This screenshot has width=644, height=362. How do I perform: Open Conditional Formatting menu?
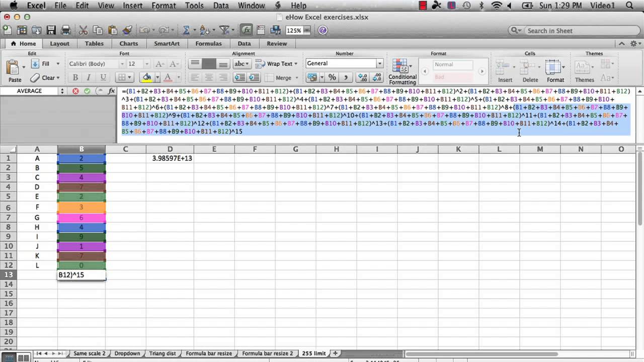[402, 72]
